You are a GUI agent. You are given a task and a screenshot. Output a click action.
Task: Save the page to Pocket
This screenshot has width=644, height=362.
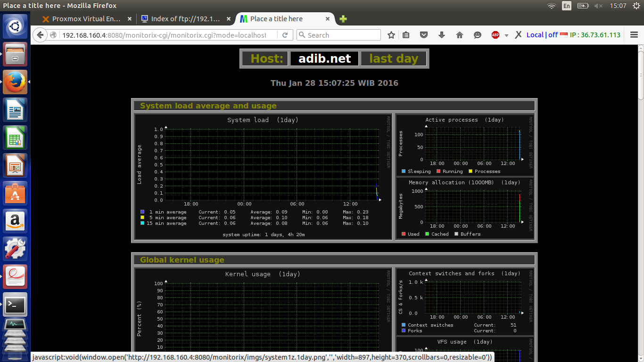pyautogui.click(x=424, y=35)
